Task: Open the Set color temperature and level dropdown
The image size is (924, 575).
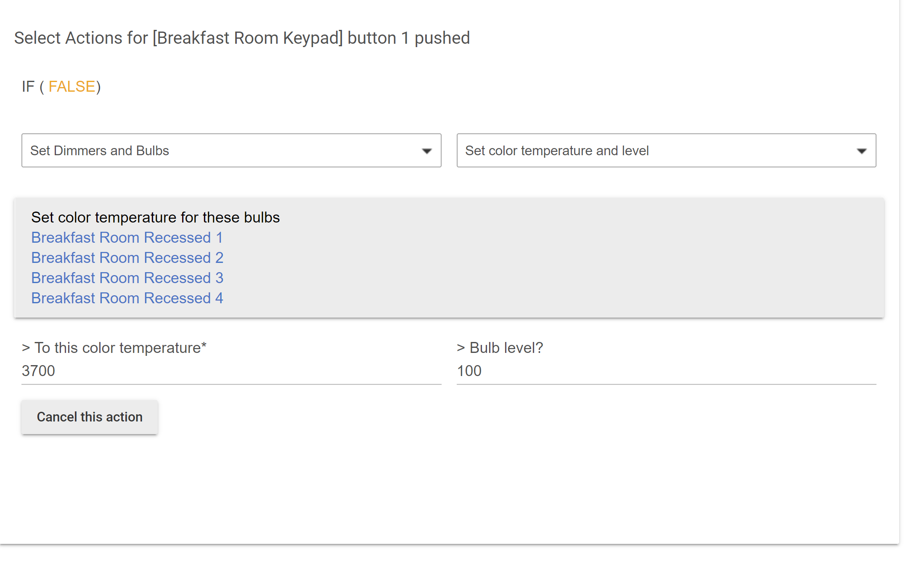Action: [666, 151]
